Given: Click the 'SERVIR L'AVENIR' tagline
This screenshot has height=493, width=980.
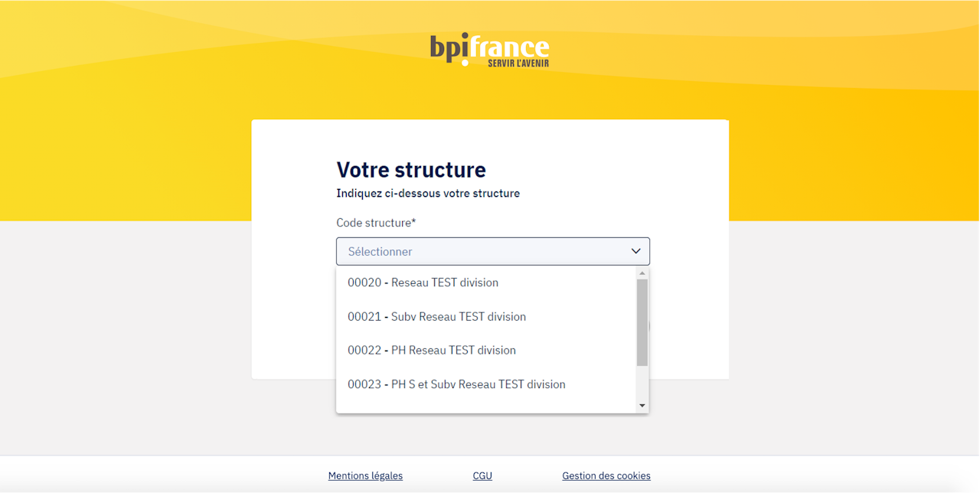Looking at the screenshot, I should coord(518,63).
